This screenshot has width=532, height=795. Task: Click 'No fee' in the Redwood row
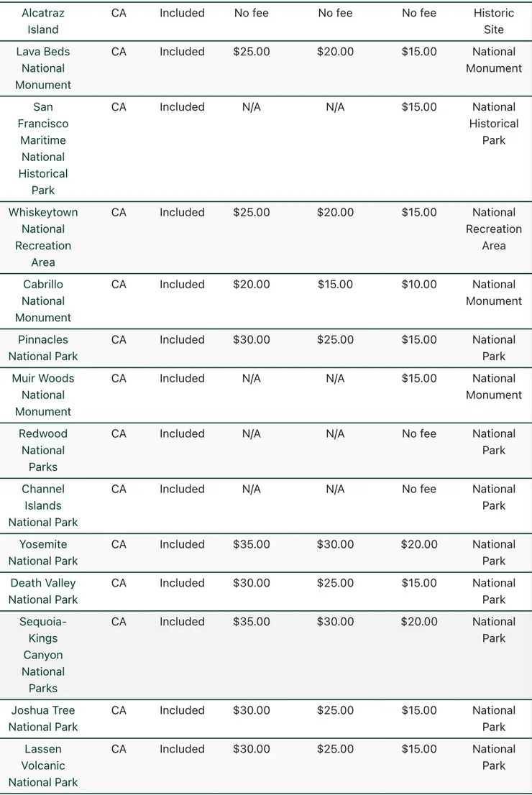[419, 434]
